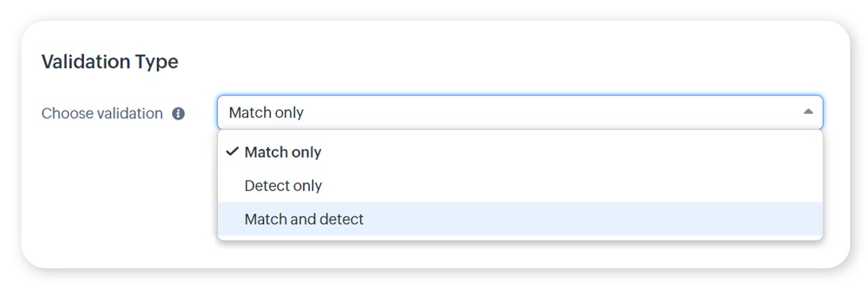Image resolution: width=868 pixels, height=289 pixels.
Task: Collapse the Choose validation dropdown field
Action: point(519,113)
